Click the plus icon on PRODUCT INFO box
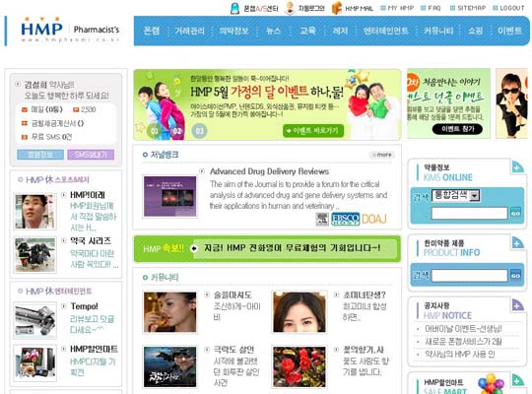 coord(517,242)
